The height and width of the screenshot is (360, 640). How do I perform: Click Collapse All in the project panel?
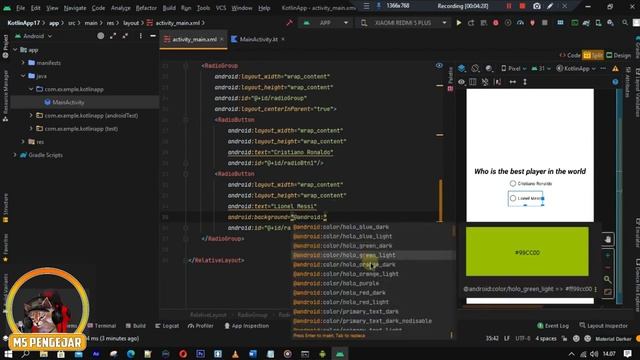tap(125, 36)
